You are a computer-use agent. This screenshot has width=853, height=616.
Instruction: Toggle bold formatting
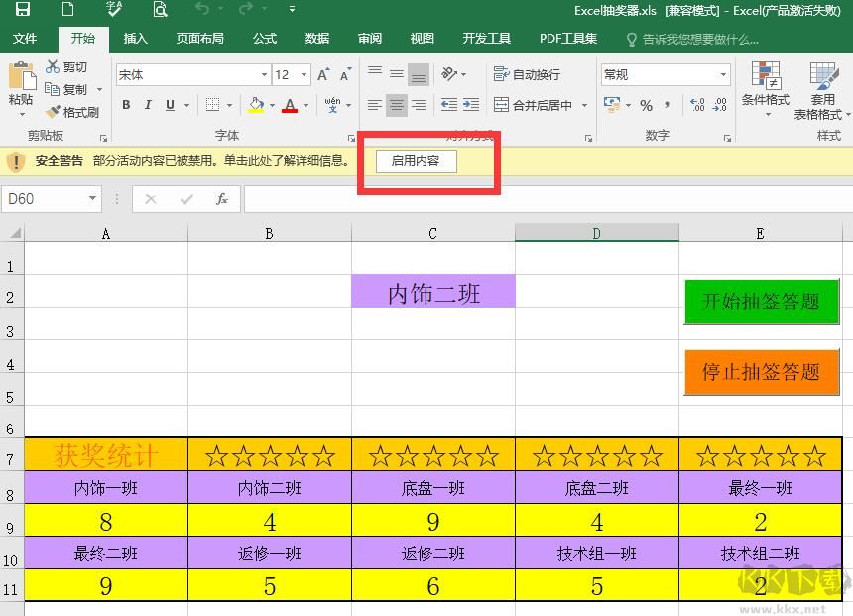tap(126, 105)
